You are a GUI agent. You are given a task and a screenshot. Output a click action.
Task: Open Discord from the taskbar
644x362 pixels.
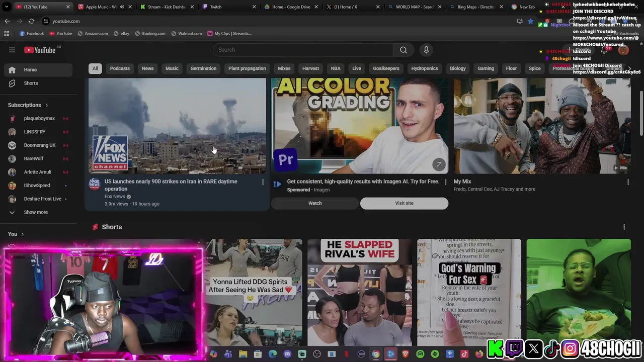tap(287, 354)
